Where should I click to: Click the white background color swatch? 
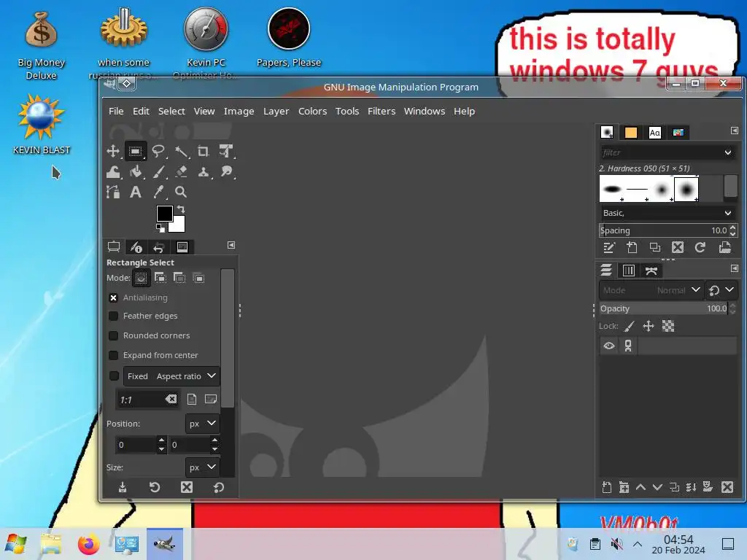pyautogui.click(x=179, y=226)
